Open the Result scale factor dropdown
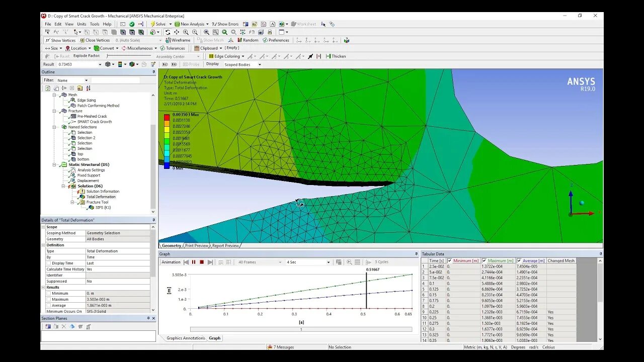644x362 pixels. 100,64
